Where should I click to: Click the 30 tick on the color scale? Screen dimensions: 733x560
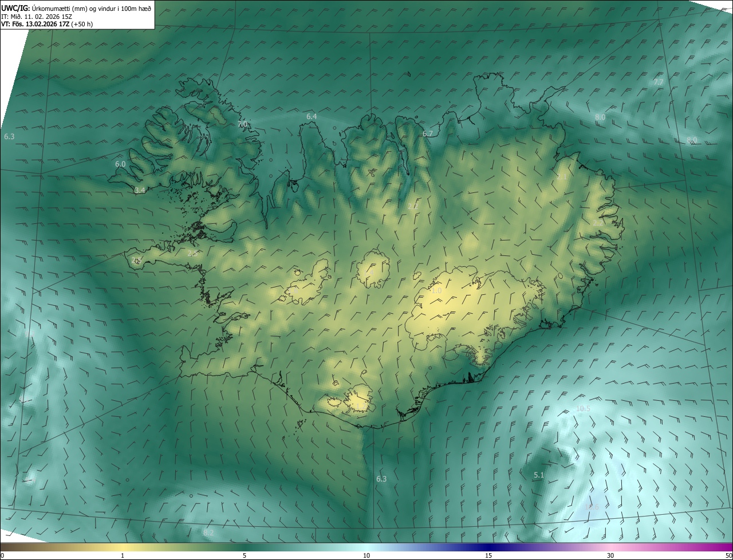coord(610,555)
